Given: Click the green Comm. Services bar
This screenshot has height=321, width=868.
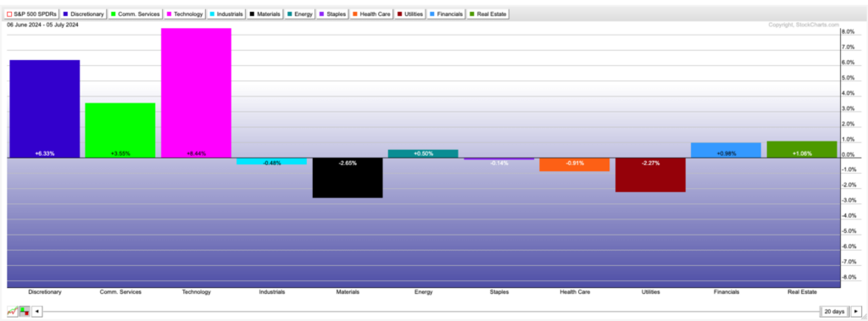Looking at the screenshot, I should 120,130.
